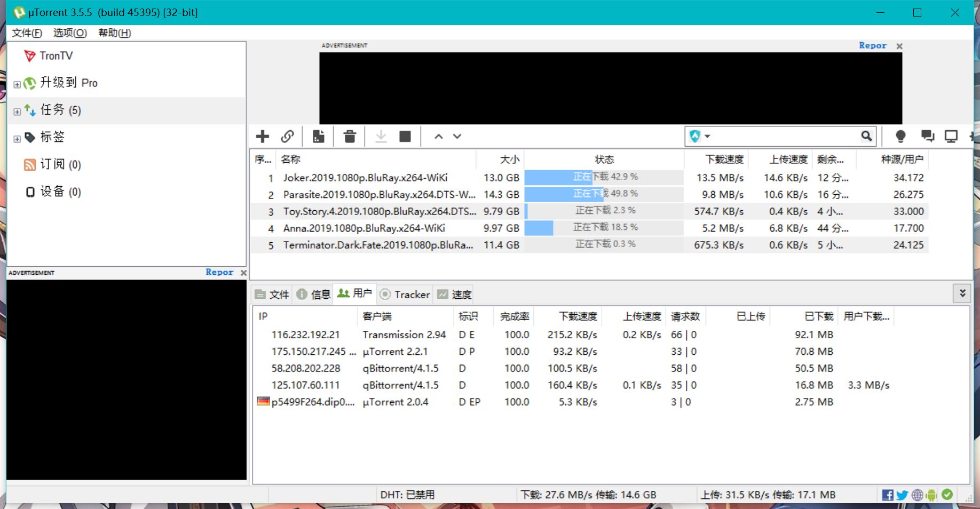Sort peers by 完成率 column
The image size is (980, 509).
tap(515, 316)
